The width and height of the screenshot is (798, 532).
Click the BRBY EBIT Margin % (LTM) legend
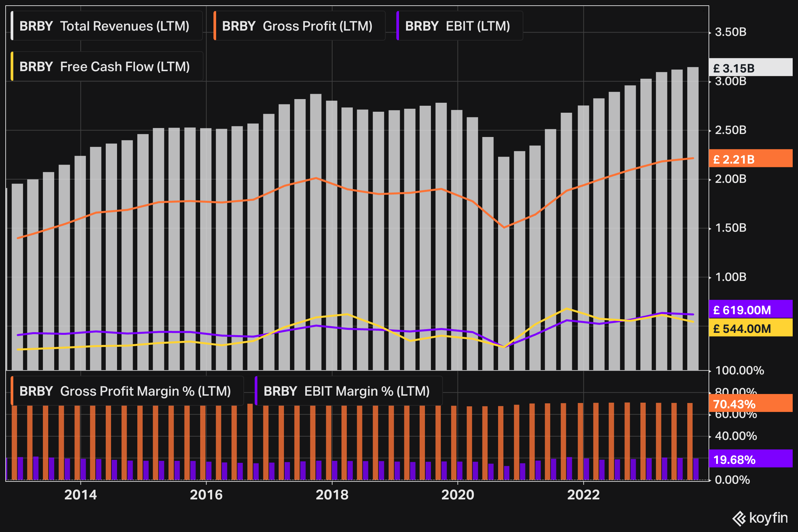click(348, 391)
